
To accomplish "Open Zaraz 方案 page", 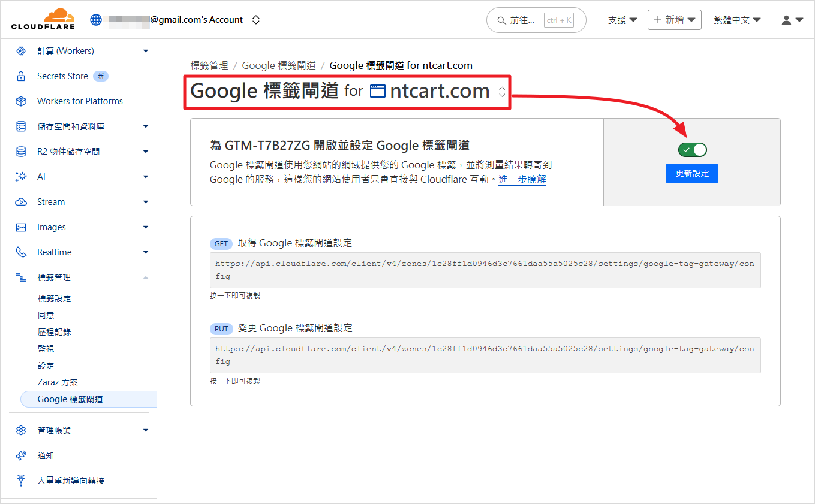I will pos(58,382).
